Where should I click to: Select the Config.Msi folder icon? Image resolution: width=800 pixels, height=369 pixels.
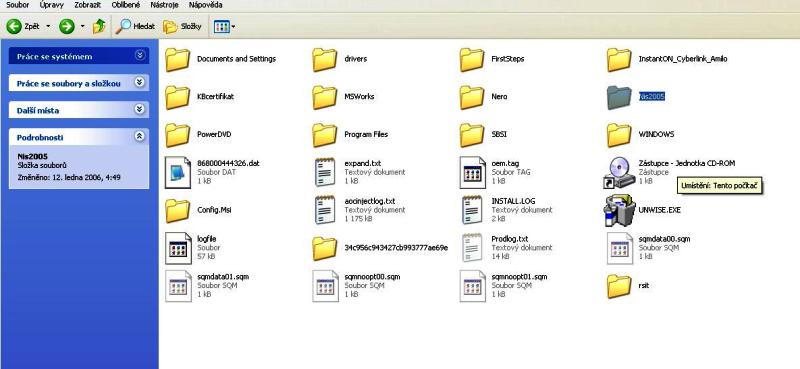[x=178, y=210]
